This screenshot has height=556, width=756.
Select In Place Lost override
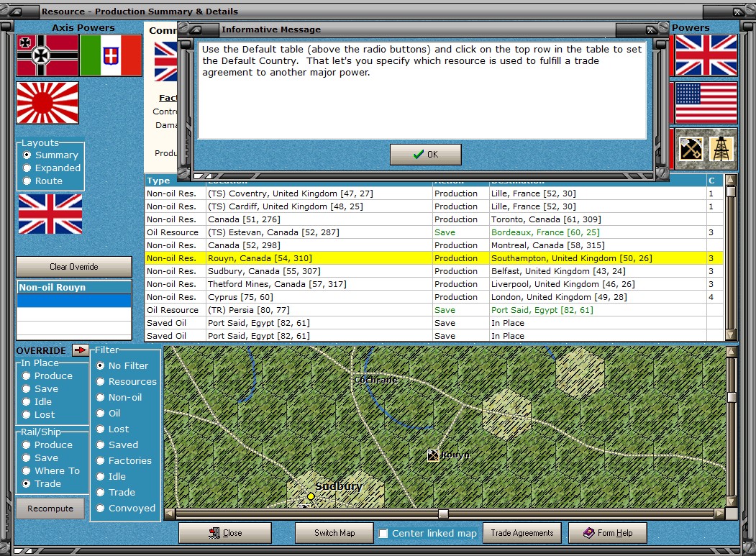26,415
